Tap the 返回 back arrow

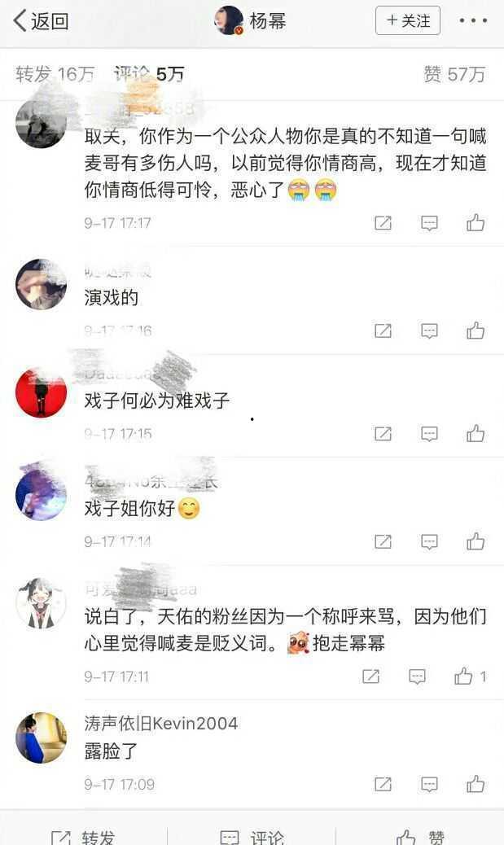[x=41, y=21]
